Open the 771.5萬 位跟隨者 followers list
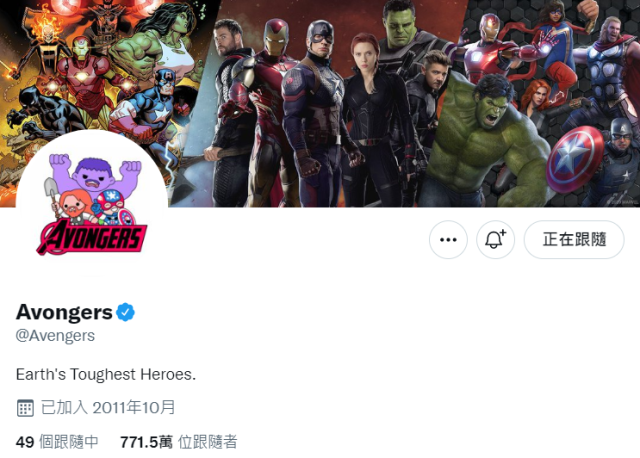The width and height of the screenshot is (640, 458). 178,442
